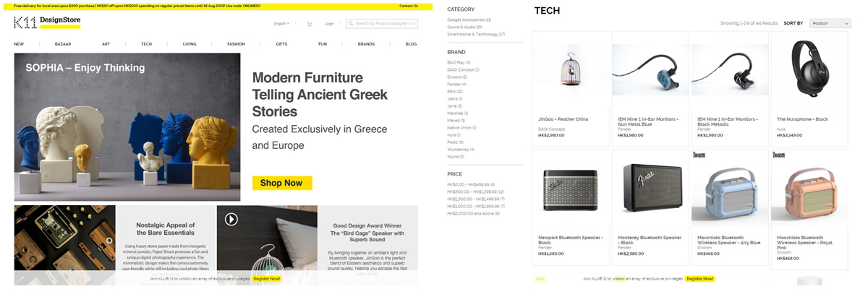Screen dimensions: 868x289
Task: Open the FASHION menu item
Action: click(x=236, y=44)
